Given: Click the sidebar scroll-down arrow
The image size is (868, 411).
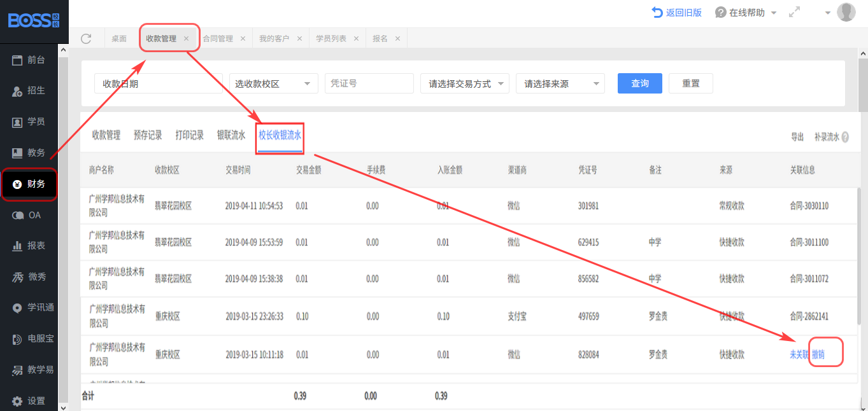Looking at the screenshot, I should (62, 407).
